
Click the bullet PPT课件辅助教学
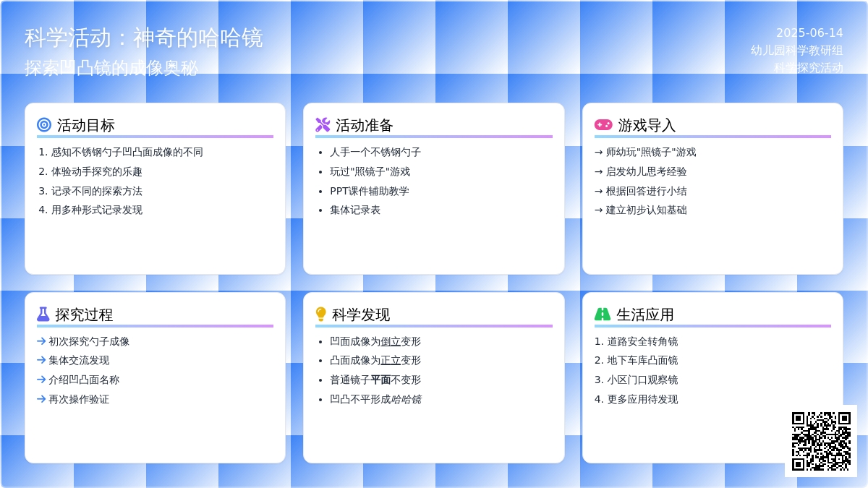(369, 191)
